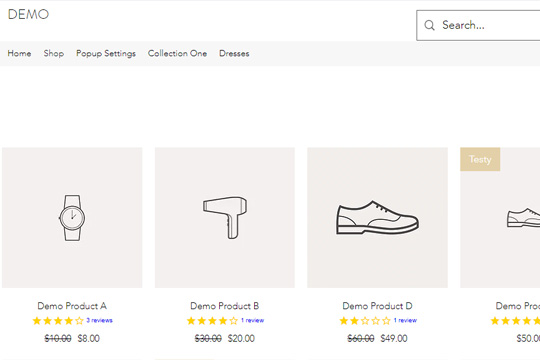This screenshot has height=360, width=540.
Task: Open the Collection One menu item
Action: [177, 53]
